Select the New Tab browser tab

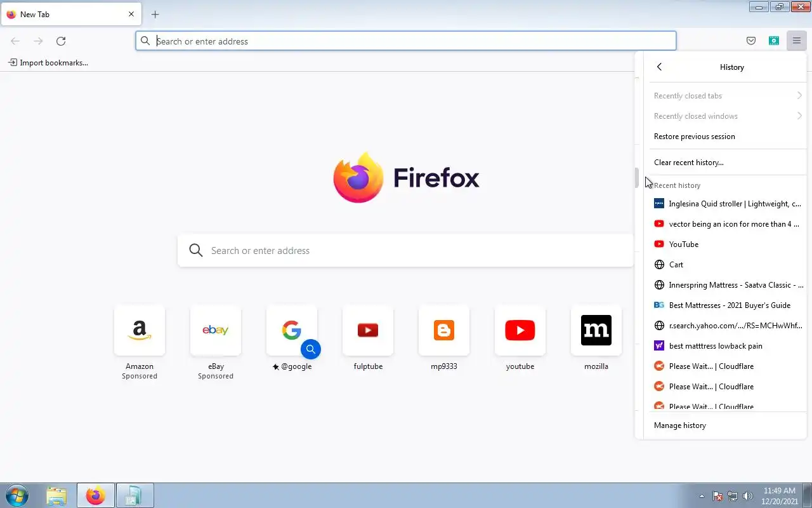(70, 14)
